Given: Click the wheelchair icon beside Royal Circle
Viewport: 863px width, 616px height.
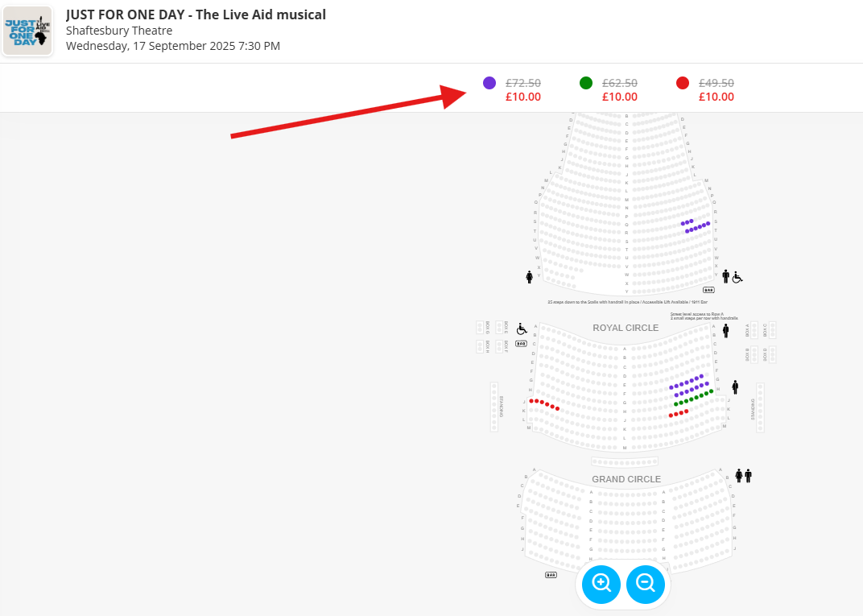Looking at the screenshot, I should point(522,329).
